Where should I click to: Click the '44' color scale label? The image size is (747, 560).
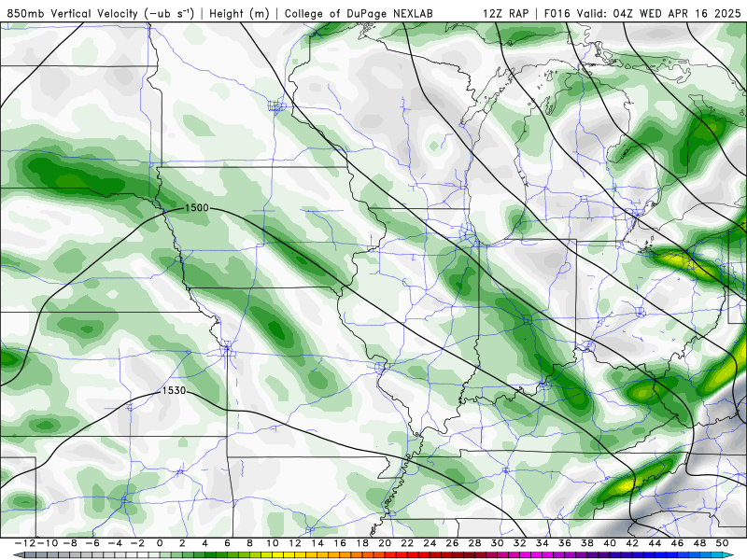pyautogui.click(x=655, y=543)
